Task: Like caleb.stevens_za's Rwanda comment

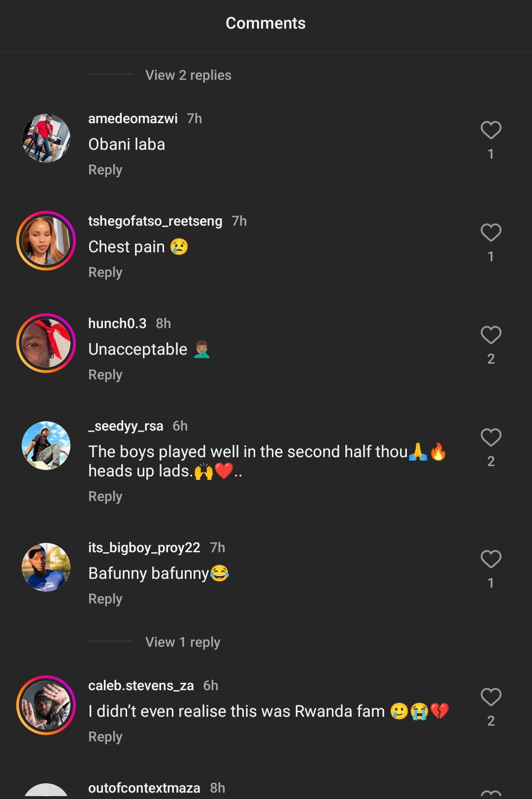Action: (x=491, y=698)
